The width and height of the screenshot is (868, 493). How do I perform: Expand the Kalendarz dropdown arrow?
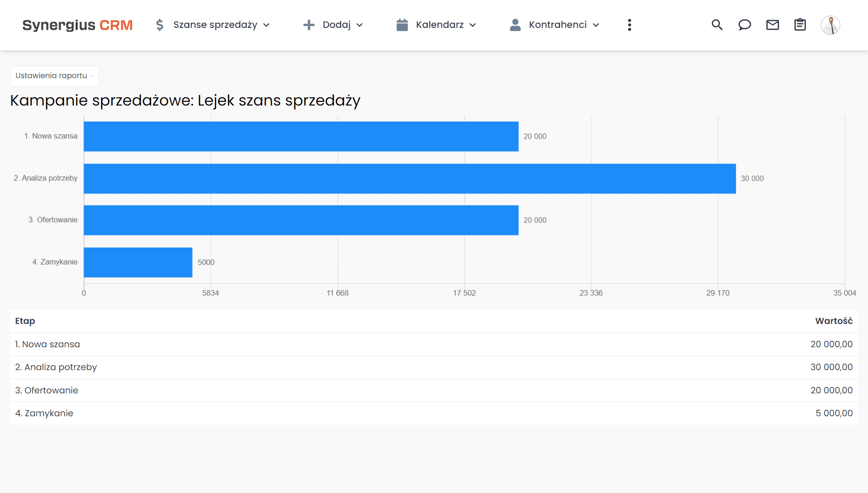tap(473, 26)
